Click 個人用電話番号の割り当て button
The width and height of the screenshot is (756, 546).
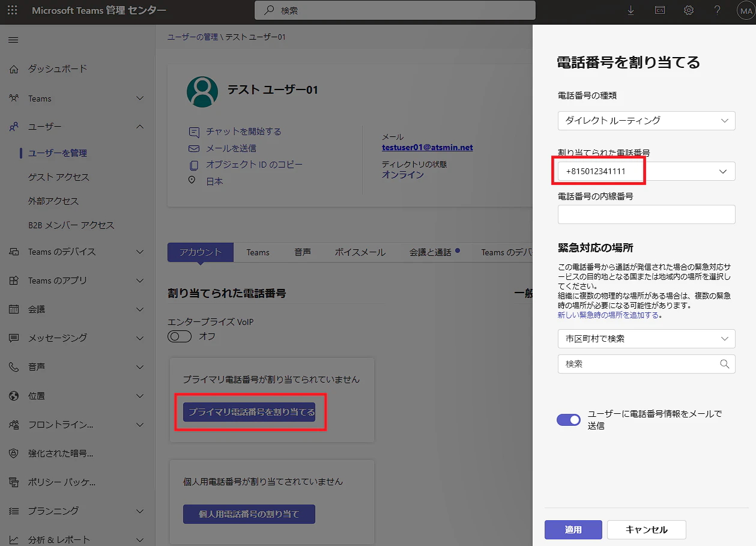point(249,514)
